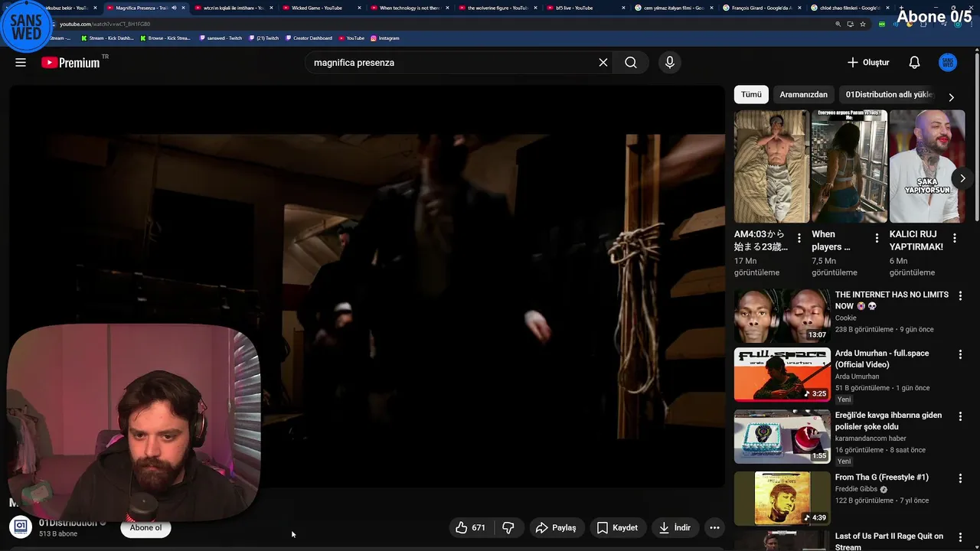This screenshot has width=980, height=551.
Task: Open the 'ŞAKA YAPIYORSUN' short thumbnail
Action: [927, 166]
